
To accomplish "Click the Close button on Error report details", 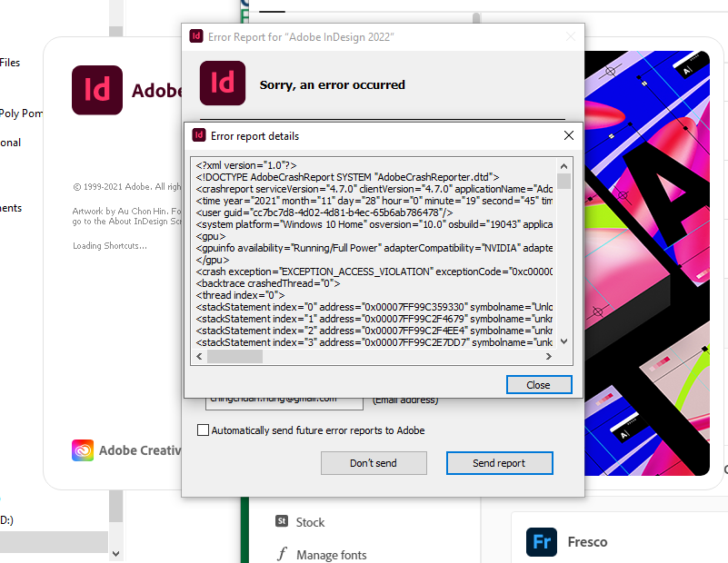I will click(x=538, y=384).
